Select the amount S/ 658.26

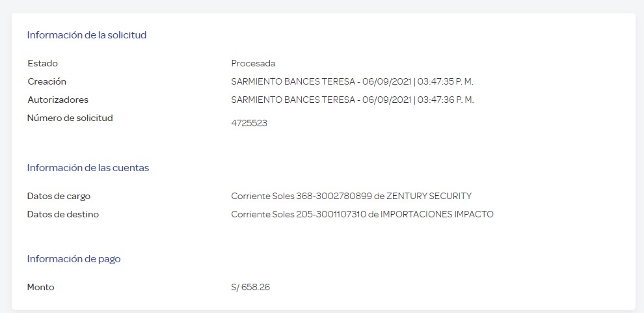(x=250, y=287)
